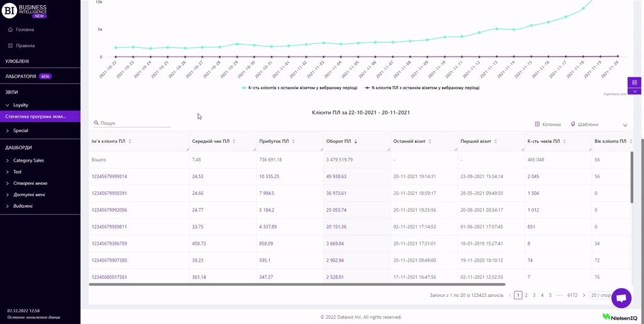This screenshot has width=644, height=324.
Task: Sort by Оборот ПЛ column arrow
Action: click(x=356, y=142)
